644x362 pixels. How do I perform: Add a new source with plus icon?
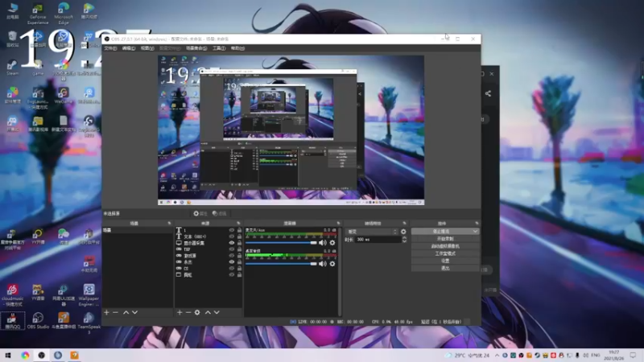pos(179,312)
